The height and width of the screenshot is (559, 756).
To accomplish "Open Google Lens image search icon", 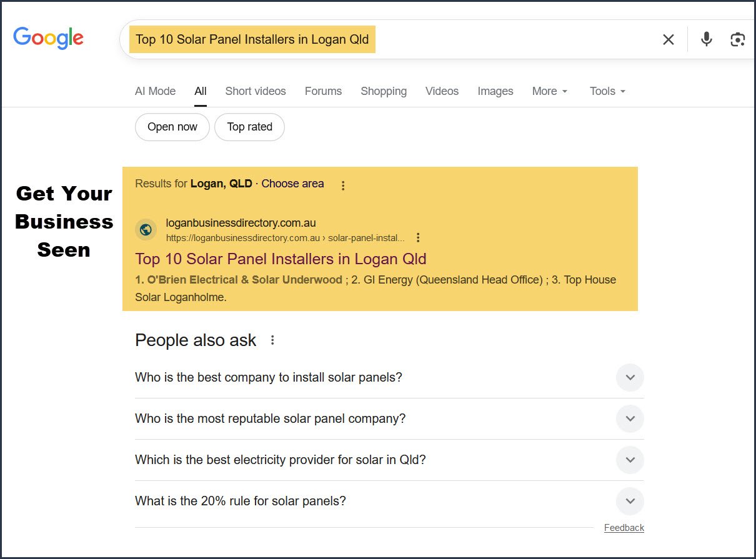I will (737, 39).
